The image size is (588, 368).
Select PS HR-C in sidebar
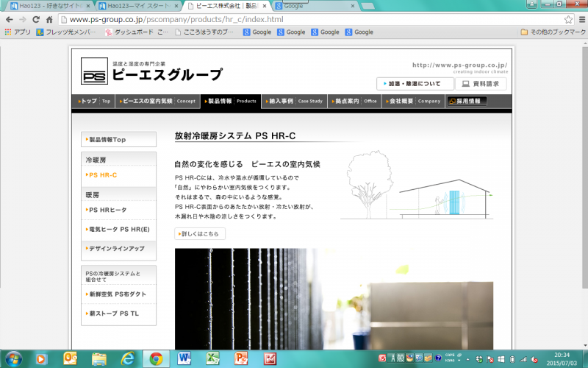point(118,175)
